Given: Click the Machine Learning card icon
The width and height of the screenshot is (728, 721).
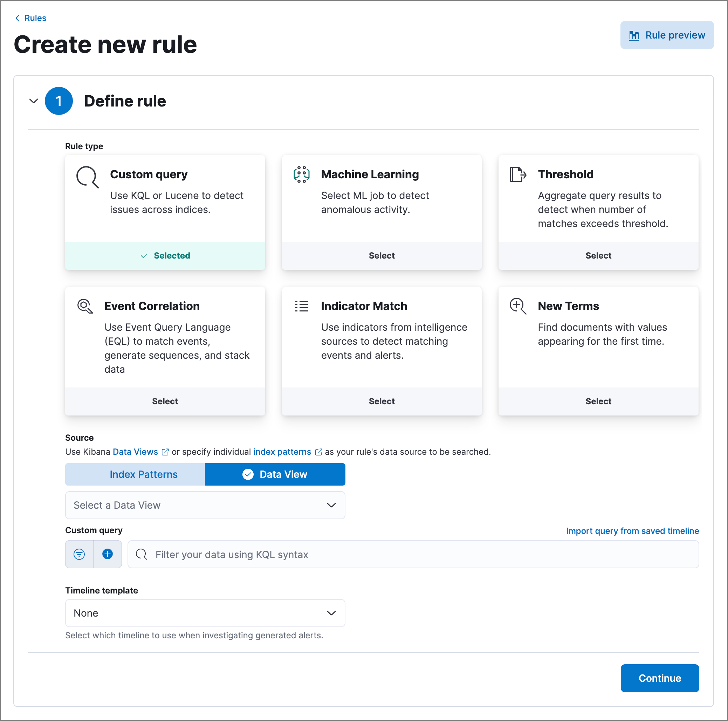Looking at the screenshot, I should point(301,174).
